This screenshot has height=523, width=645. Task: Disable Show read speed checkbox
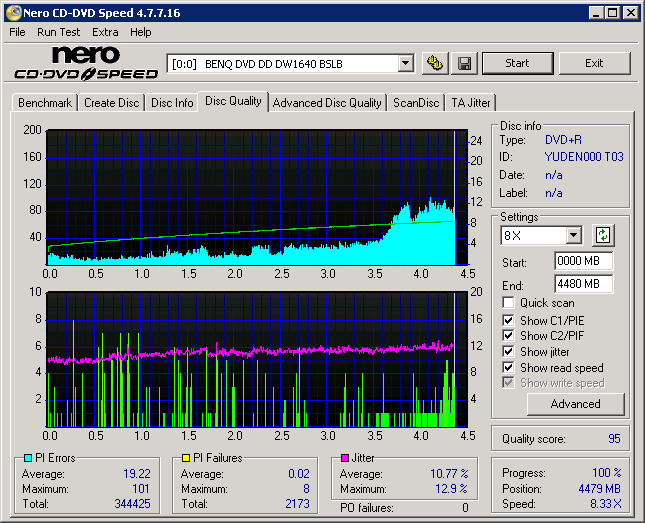point(510,368)
